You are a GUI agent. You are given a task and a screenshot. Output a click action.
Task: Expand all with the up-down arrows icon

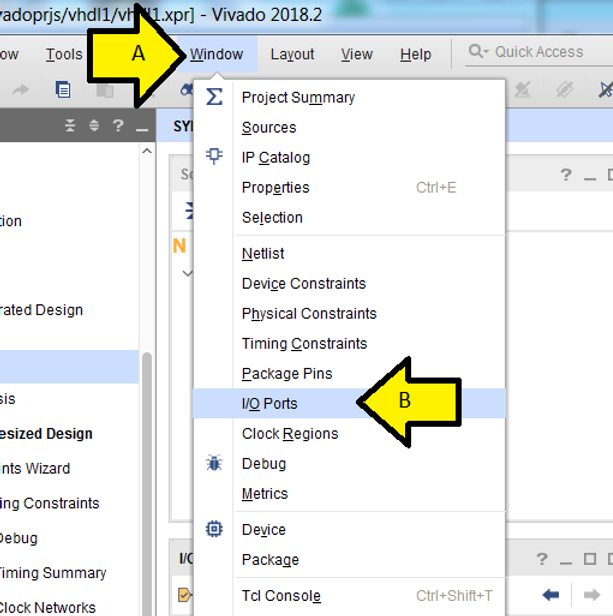point(94,126)
